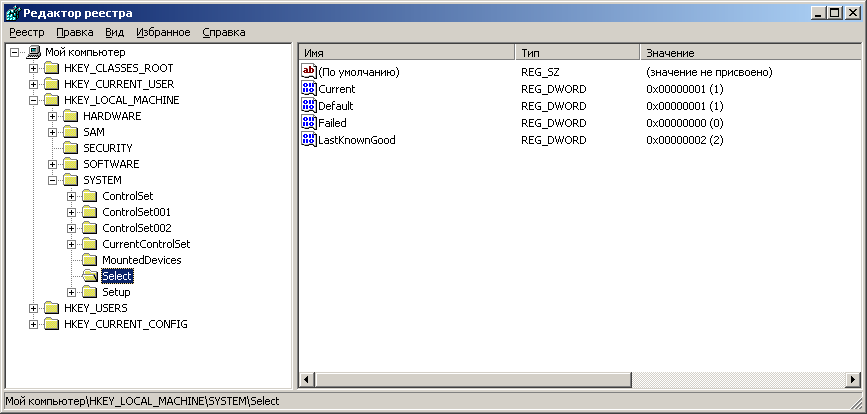The width and height of the screenshot is (867, 414).
Task: Collapse the HKEY_LOCAL_MACHINE node
Action: click(34, 101)
